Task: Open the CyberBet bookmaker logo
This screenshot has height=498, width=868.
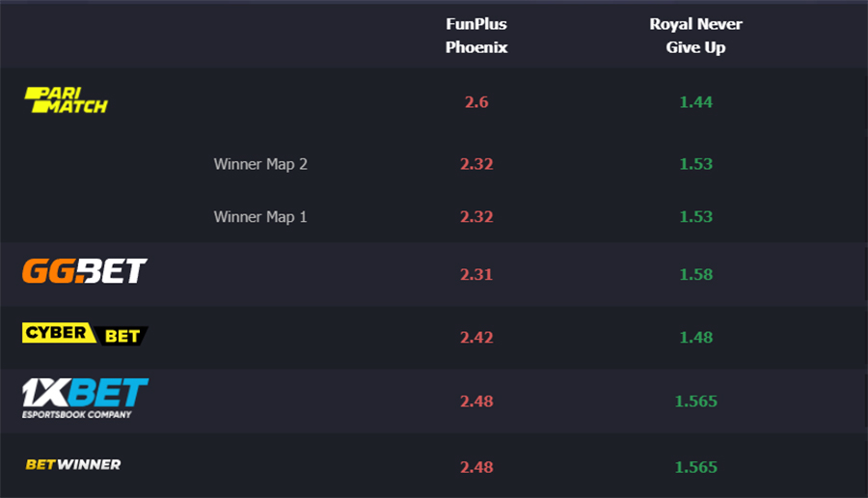Action: pyautogui.click(x=85, y=334)
